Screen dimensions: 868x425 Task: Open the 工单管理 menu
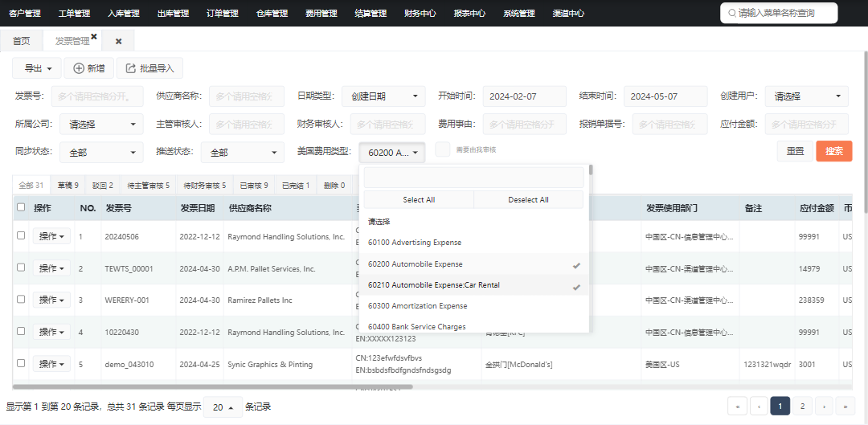[74, 14]
